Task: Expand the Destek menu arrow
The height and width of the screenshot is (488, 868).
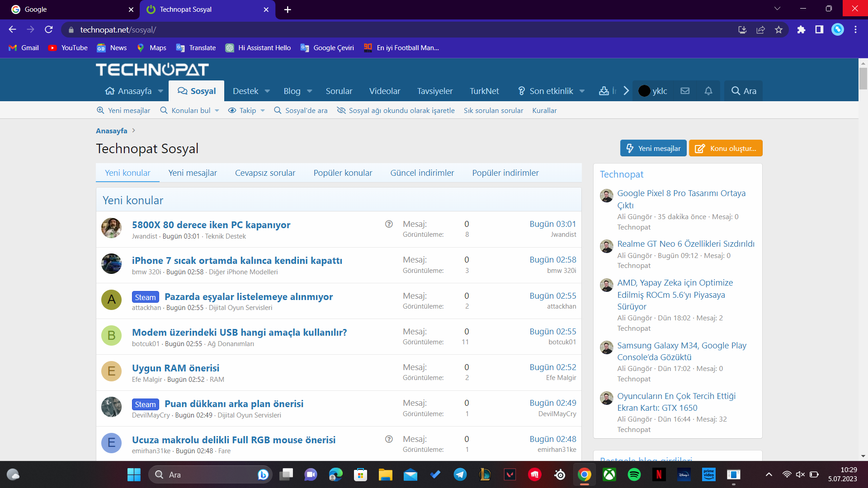Action: (x=267, y=91)
